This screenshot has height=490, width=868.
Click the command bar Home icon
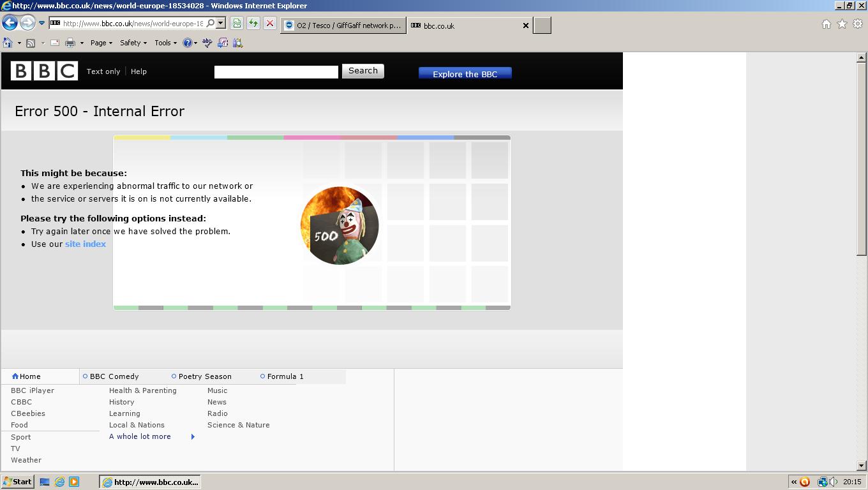8,43
